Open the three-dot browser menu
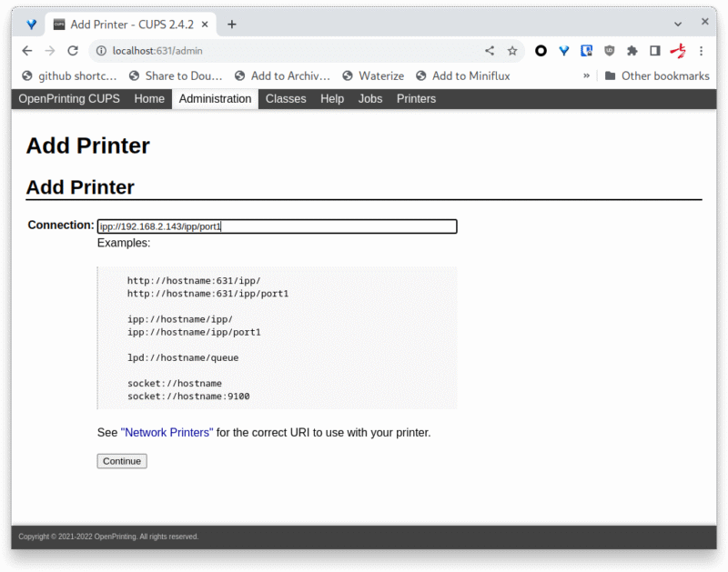Viewport: 728px width, 572px height. click(x=703, y=51)
